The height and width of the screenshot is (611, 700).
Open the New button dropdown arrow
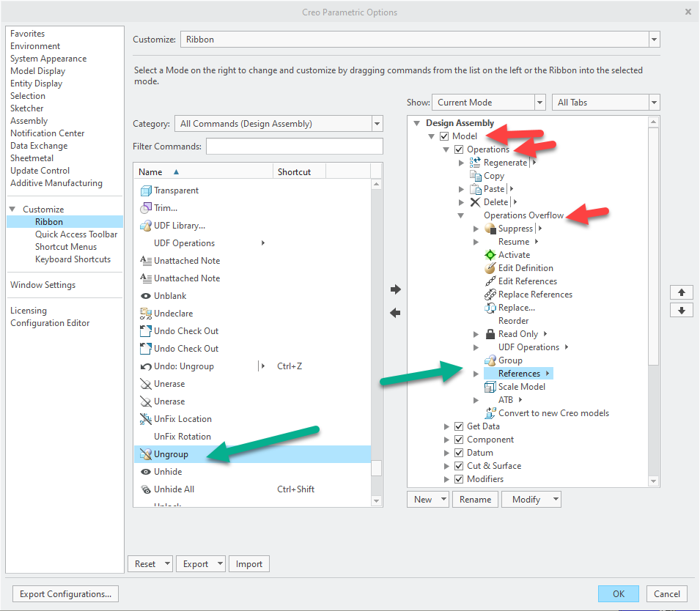pyautogui.click(x=443, y=499)
